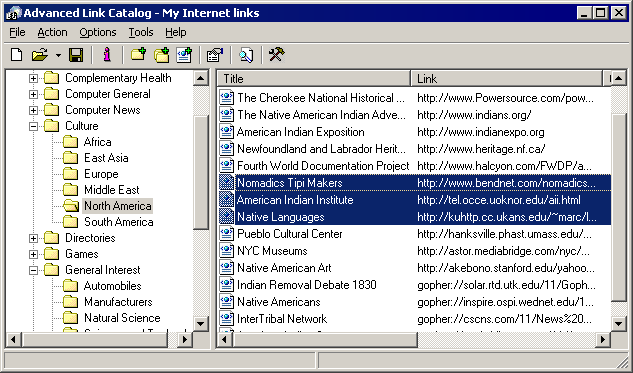Select the Automobiles folder
The width and height of the screenshot is (633, 373).
pyautogui.click(x=112, y=286)
